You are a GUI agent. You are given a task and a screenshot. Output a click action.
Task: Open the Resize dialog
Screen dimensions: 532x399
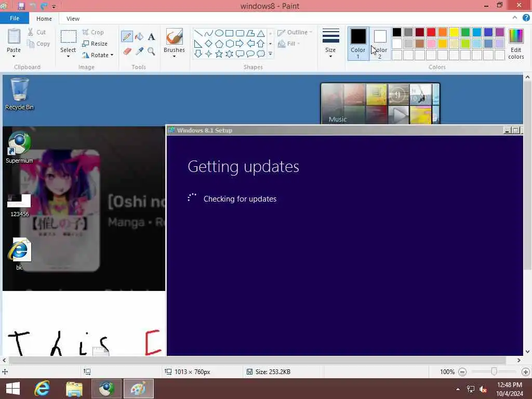(x=95, y=44)
